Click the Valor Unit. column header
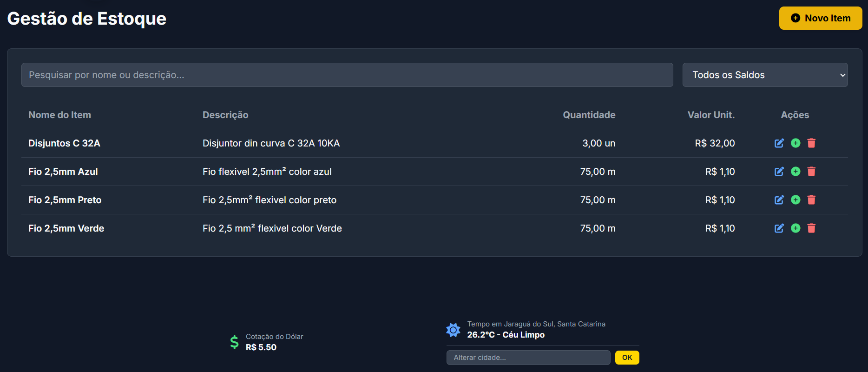This screenshot has height=372, width=868. (711, 115)
